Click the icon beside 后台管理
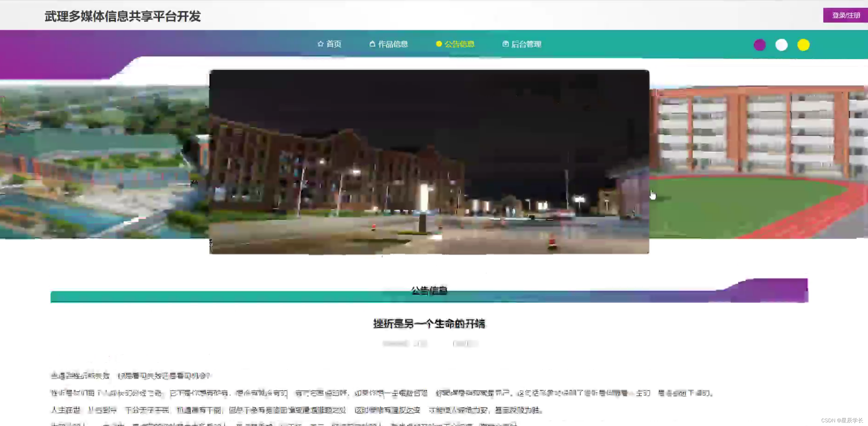The height and width of the screenshot is (426, 868). click(x=505, y=44)
